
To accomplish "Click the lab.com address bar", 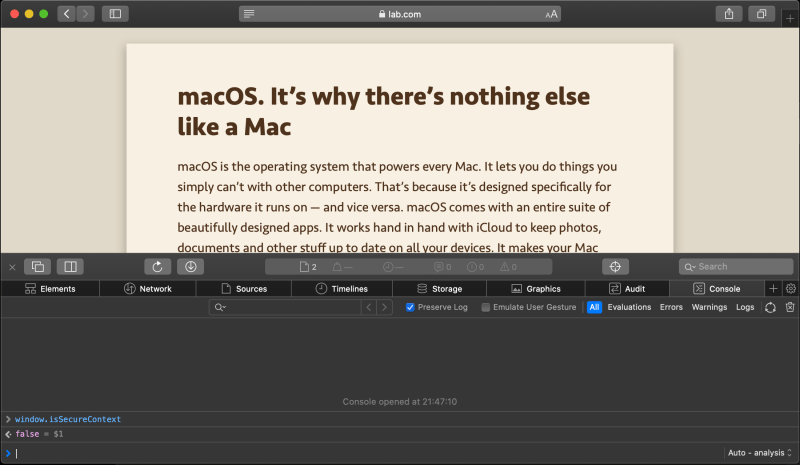I will pos(400,14).
